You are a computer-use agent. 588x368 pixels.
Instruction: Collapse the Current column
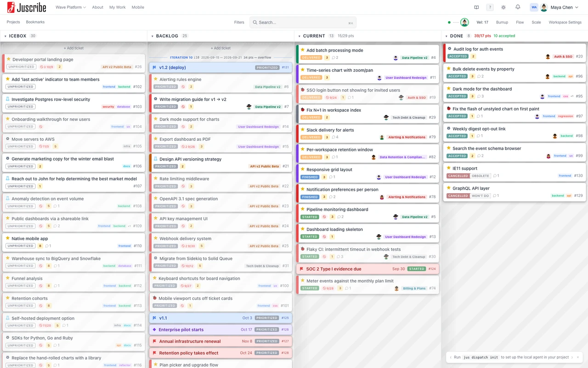299,36
